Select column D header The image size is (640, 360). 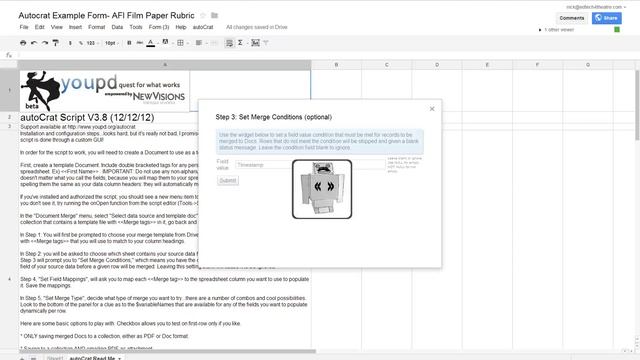tap(437, 64)
